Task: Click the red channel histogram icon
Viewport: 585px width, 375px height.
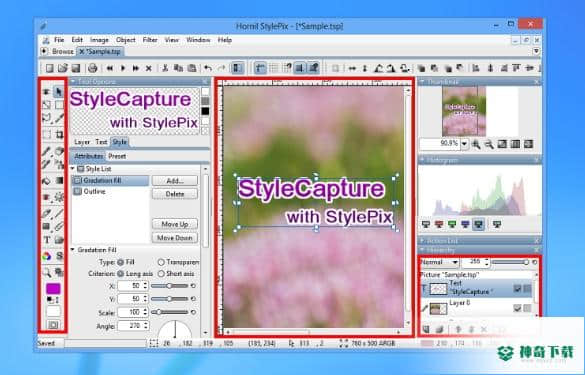Action: click(439, 224)
